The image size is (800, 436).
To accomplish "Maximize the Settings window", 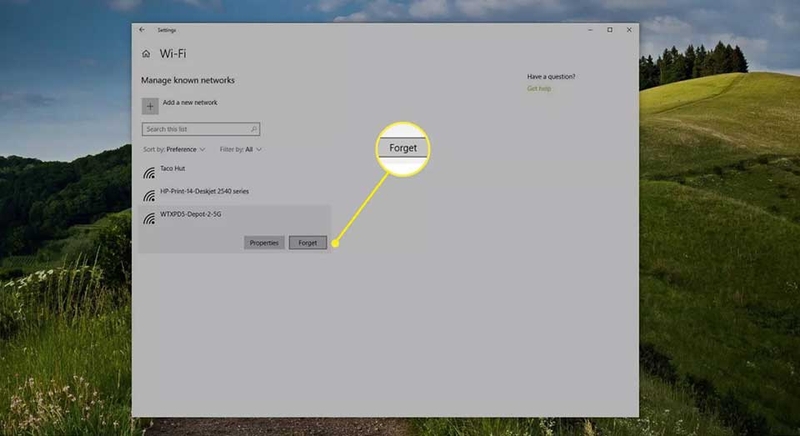I will coord(610,30).
